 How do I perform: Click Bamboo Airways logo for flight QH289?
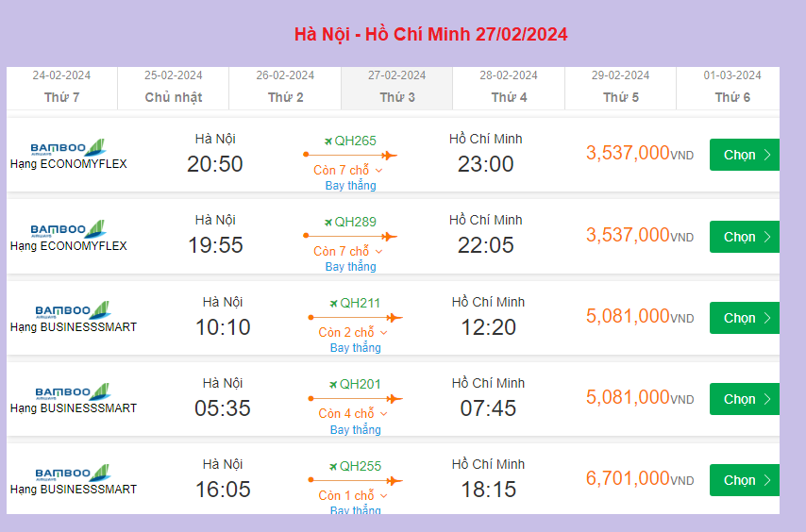point(68,229)
